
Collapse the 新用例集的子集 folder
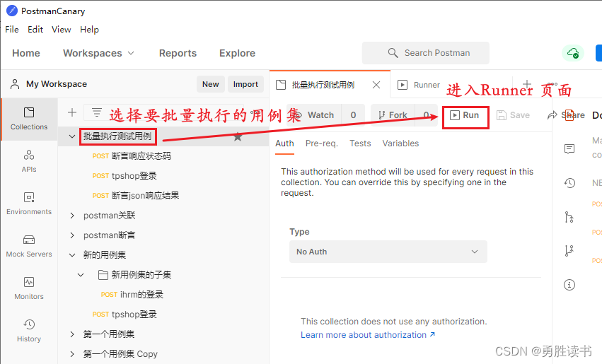tap(81, 275)
